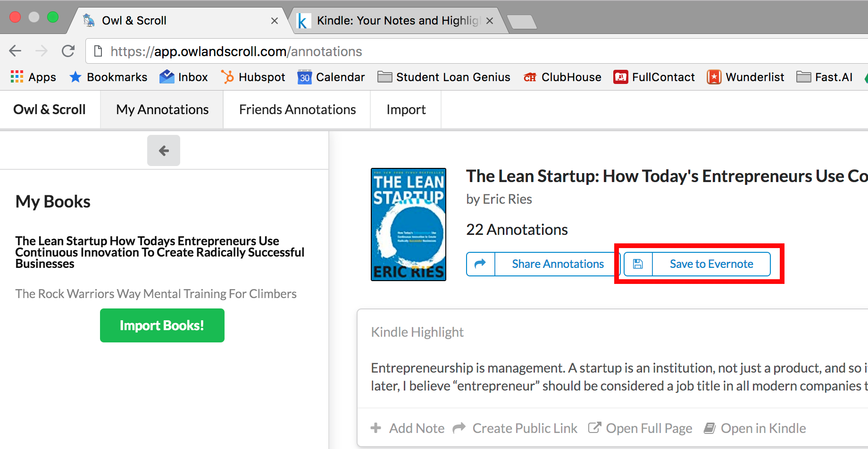Open the Inbox bookmark
This screenshot has width=868, height=449.
(184, 77)
